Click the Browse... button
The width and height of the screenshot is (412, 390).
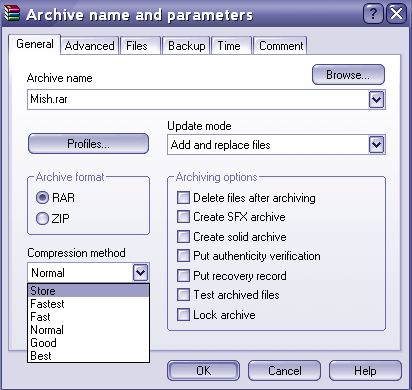348,75
